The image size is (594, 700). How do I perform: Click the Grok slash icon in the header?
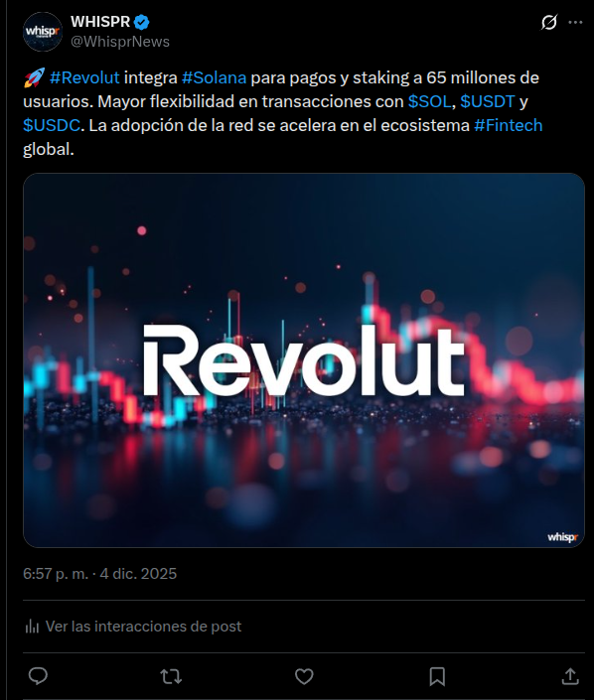tap(549, 22)
